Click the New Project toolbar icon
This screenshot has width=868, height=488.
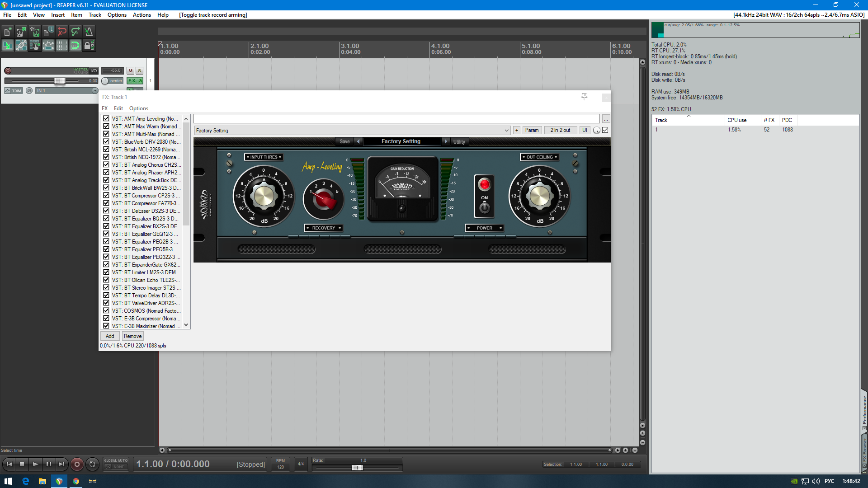[x=8, y=32]
